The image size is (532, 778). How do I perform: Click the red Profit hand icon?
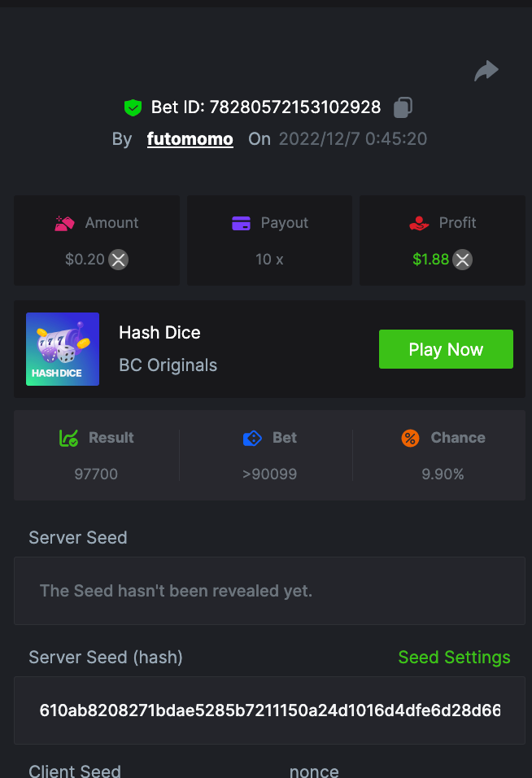coord(419,223)
